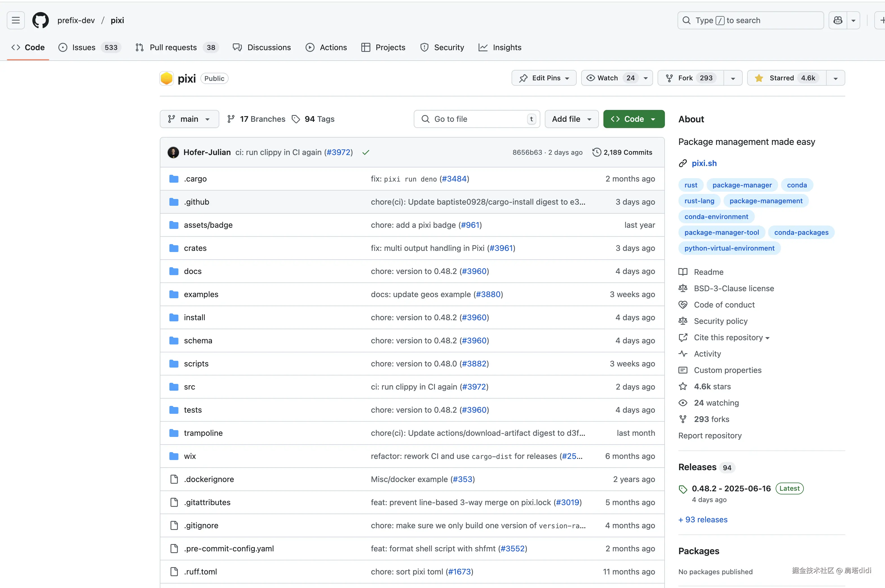Open the Copilot icon button

[837, 20]
